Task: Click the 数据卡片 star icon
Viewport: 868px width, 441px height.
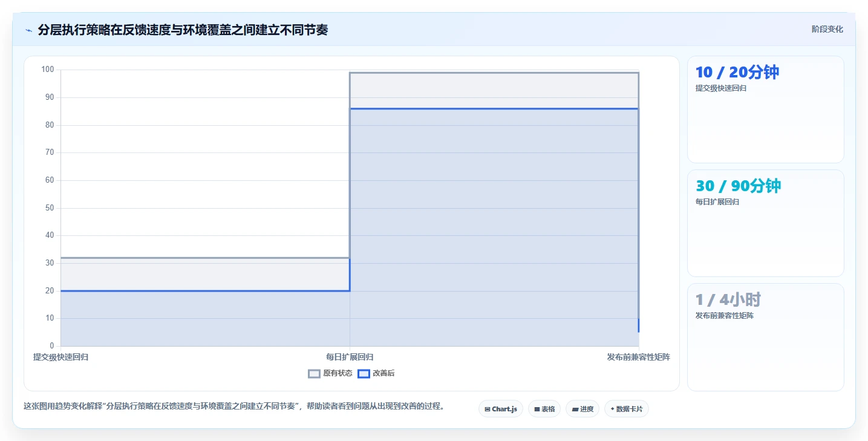Action: pos(612,409)
